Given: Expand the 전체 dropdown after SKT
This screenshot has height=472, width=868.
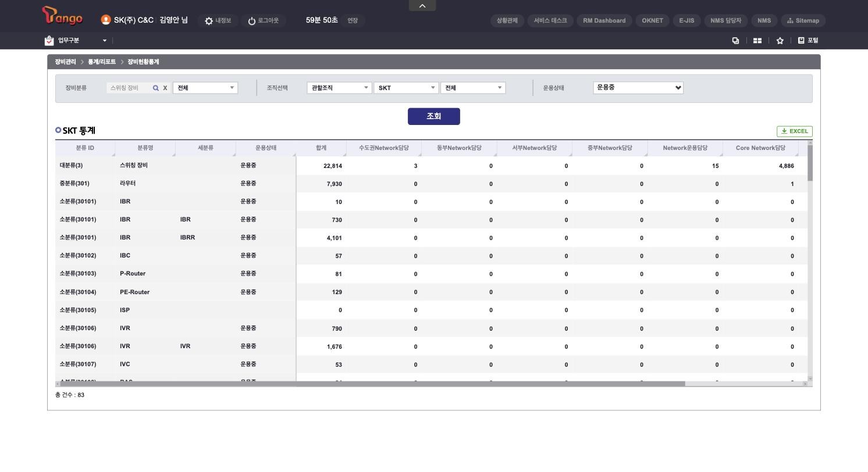Looking at the screenshot, I should click(473, 88).
